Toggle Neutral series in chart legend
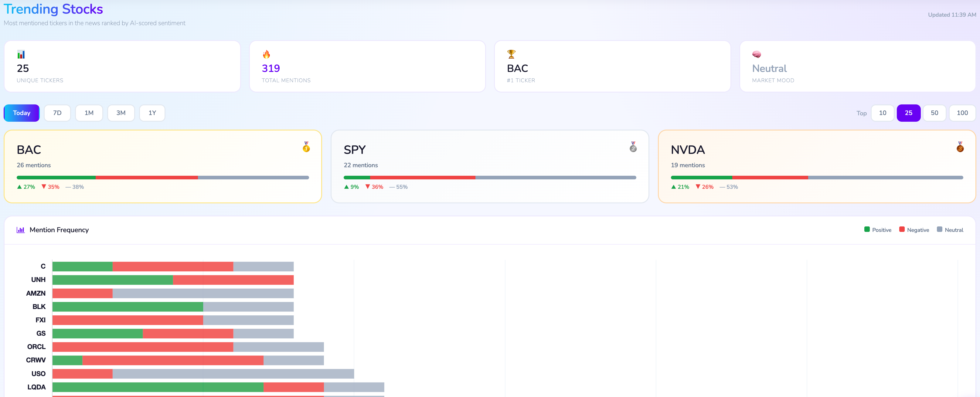Screen dimensions: 980x397 tap(950, 230)
